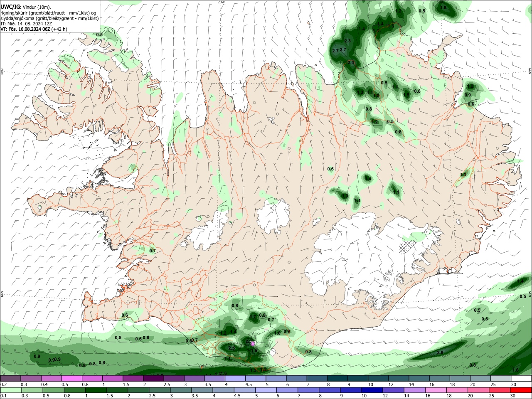
Task: Click the '(+42 h)' forecast offset text
Action: 60,29
